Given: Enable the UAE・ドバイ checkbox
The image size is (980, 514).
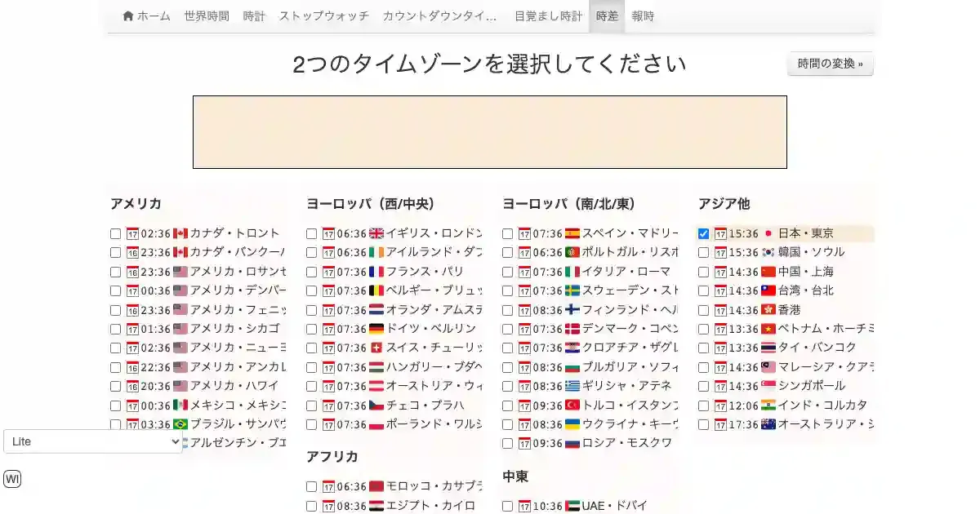Looking at the screenshot, I should [x=507, y=507].
